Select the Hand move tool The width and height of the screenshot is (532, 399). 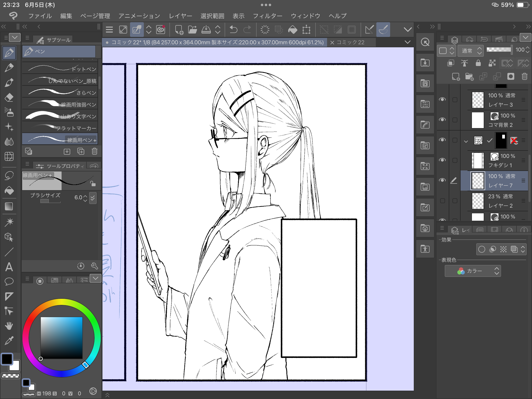point(9,326)
